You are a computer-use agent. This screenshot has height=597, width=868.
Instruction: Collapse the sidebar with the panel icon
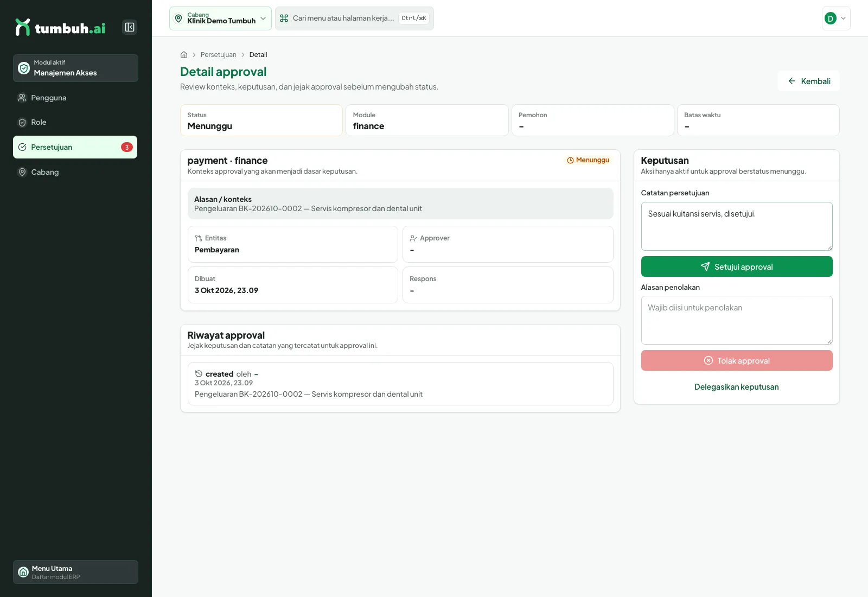[130, 27]
